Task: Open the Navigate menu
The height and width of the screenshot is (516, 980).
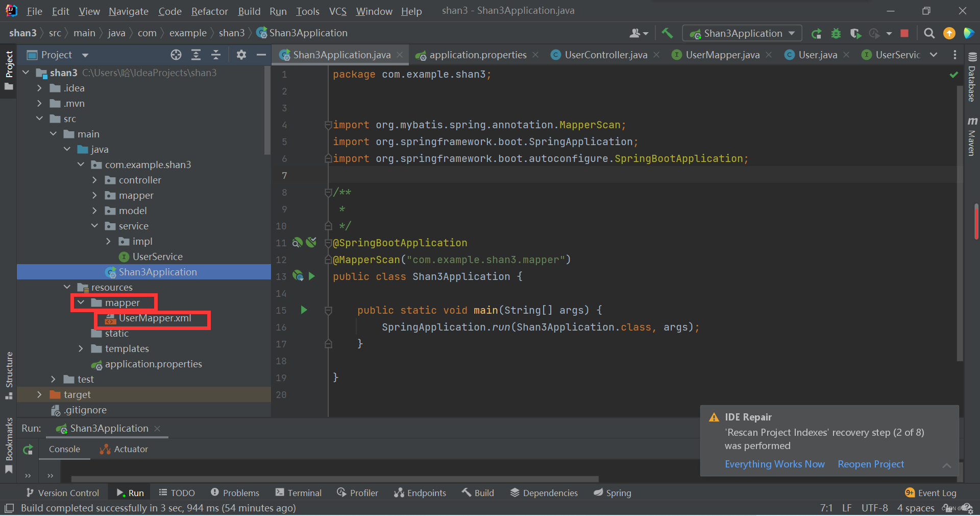Action: pos(129,11)
